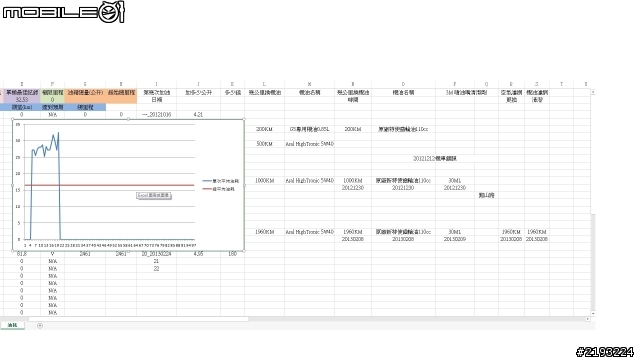Select the cell containing 4.95
This screenshot has width=640, height=360.
coord(198,254)
